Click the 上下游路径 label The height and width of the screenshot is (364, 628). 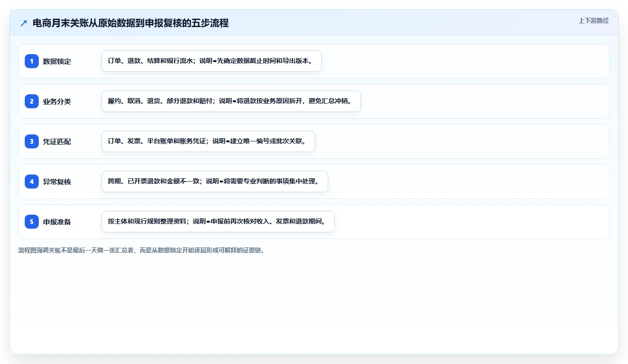tap(593, 21)
